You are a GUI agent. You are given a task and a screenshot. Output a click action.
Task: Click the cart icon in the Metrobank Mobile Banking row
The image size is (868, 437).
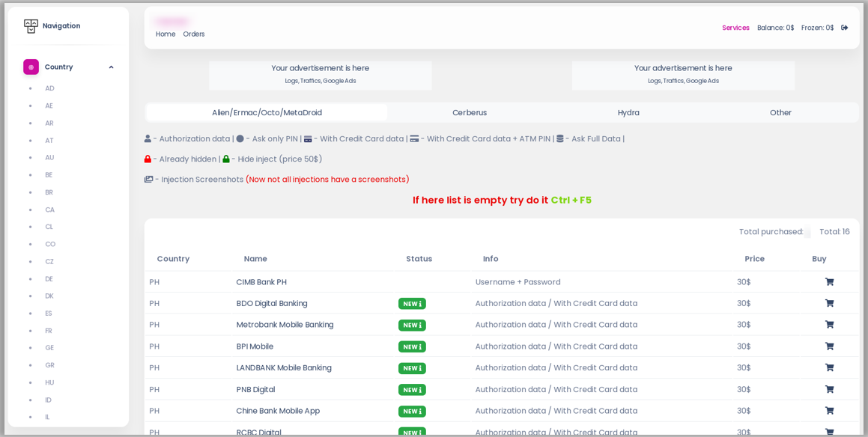(x=829, y=325)
